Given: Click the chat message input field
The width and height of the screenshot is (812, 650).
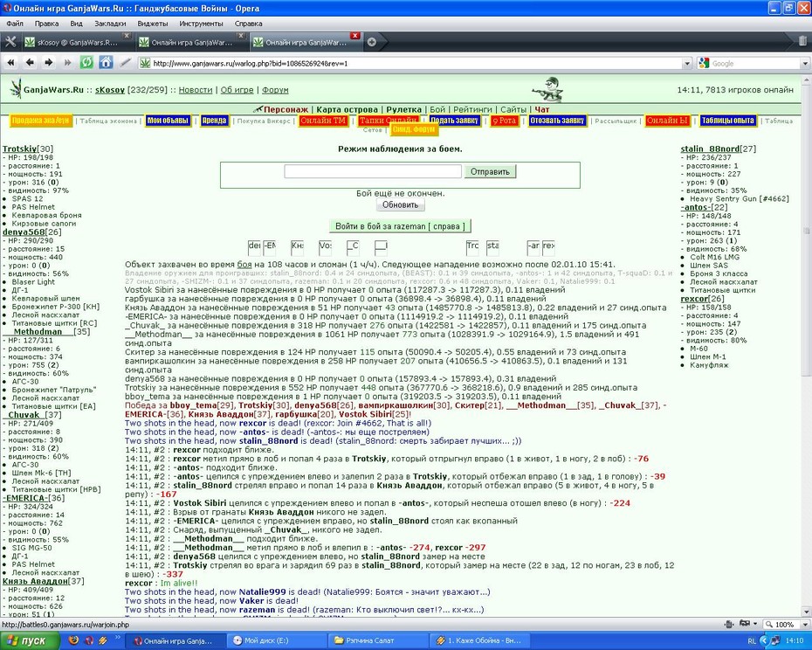Looking at the screenshot, I should (x=372, y=171).
